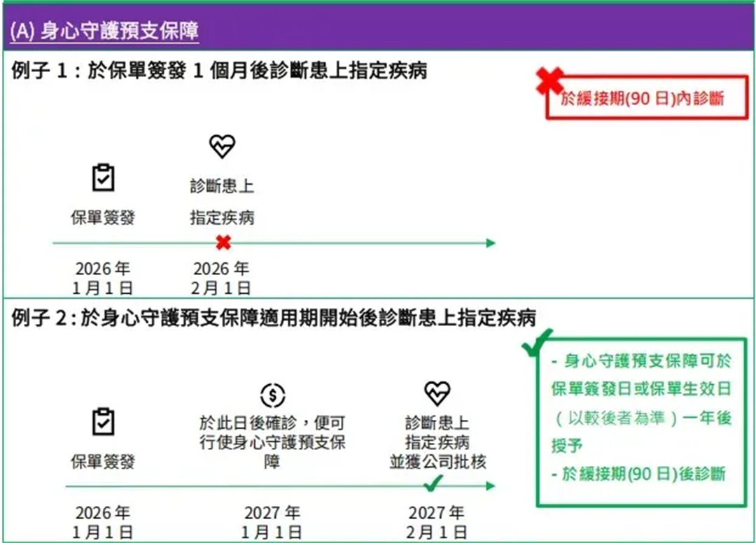Click the large red cross beside the red box
The height and width of the screenshot is (543, 756).
click(x=549, y=81)
